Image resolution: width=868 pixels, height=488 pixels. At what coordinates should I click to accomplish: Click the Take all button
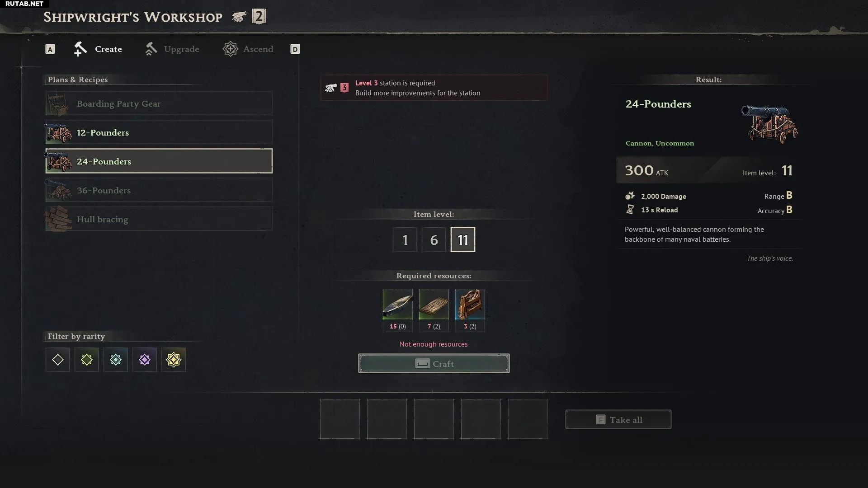coord(618,419)
